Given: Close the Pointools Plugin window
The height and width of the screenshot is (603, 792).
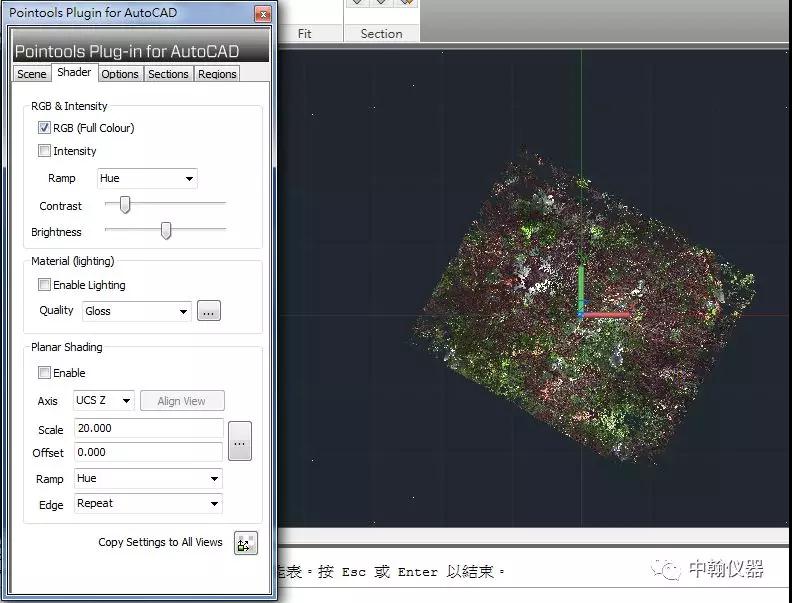Looking at the screenshot, I should tap(262, 15).
